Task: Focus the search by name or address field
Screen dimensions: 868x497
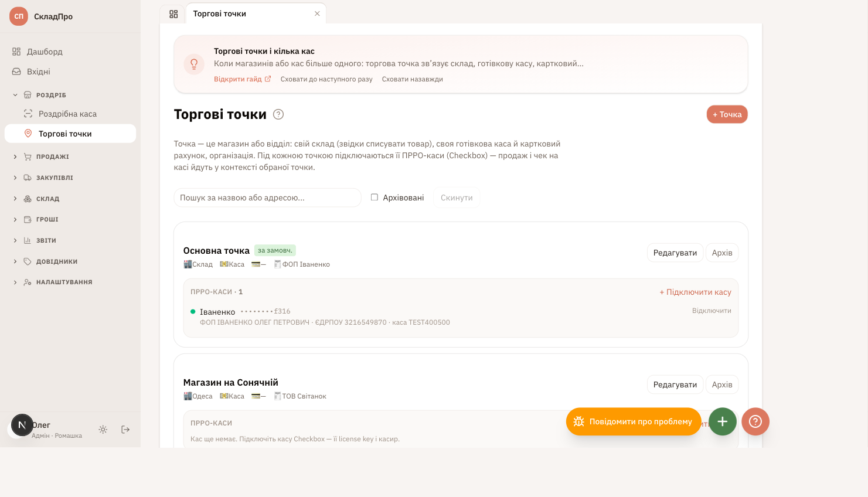Action: [x=267, y=198]
